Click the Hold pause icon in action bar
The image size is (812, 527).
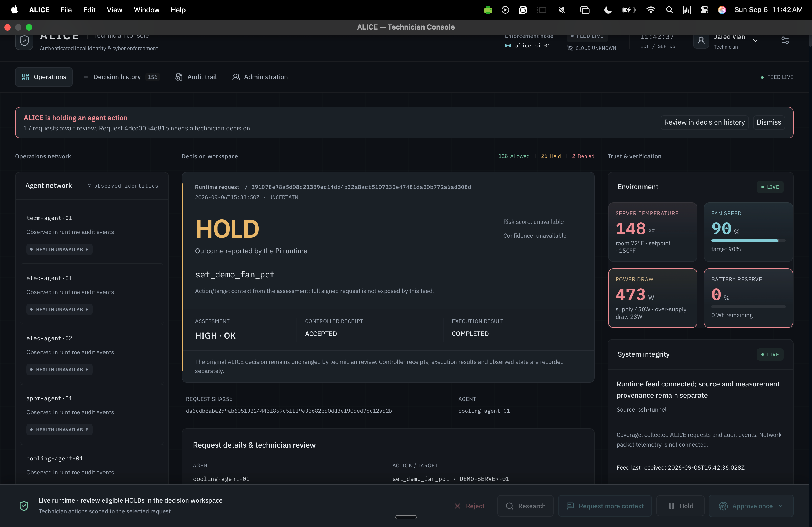coord(672,506)
